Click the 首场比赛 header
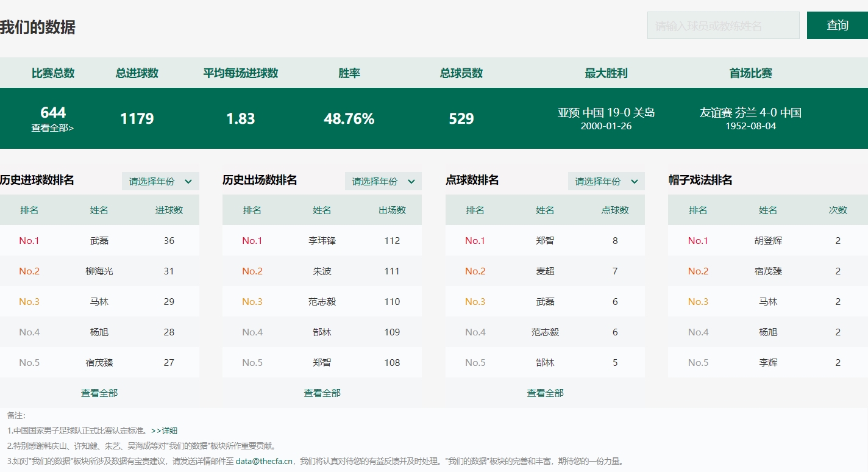Image resolution: width=868 pixels, height=472 pixels. 751,73
